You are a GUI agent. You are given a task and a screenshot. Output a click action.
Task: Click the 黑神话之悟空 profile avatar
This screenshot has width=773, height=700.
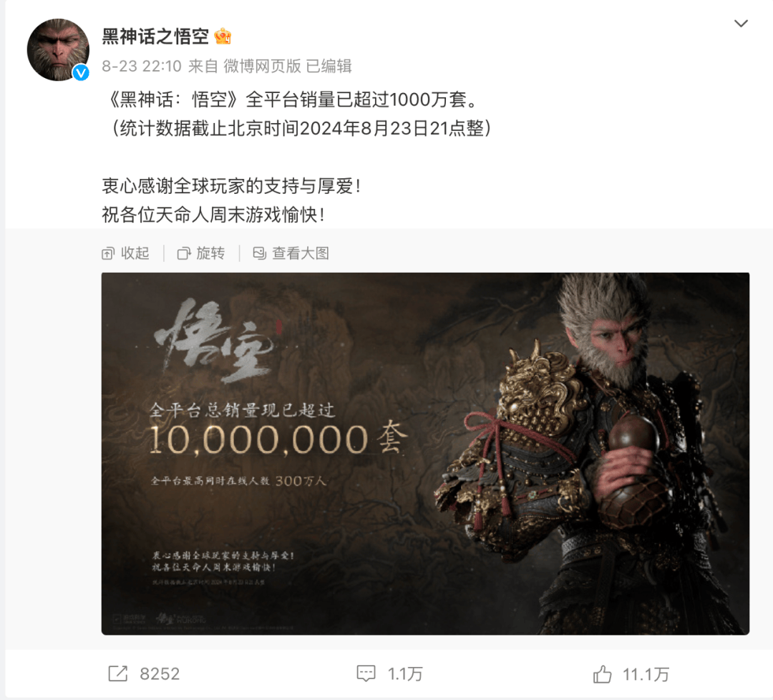(58, 50)
